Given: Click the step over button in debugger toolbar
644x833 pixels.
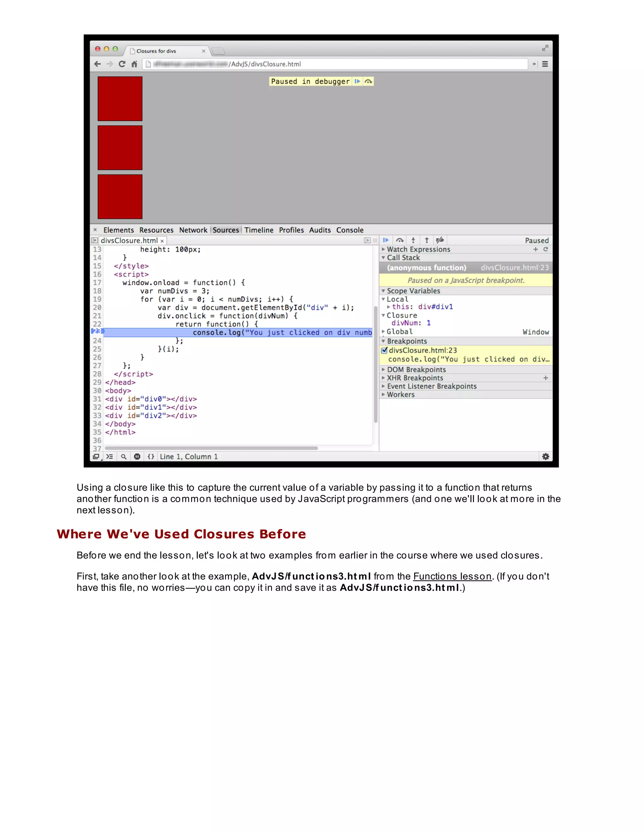Looking at the screenshot, I should point(399,240).
